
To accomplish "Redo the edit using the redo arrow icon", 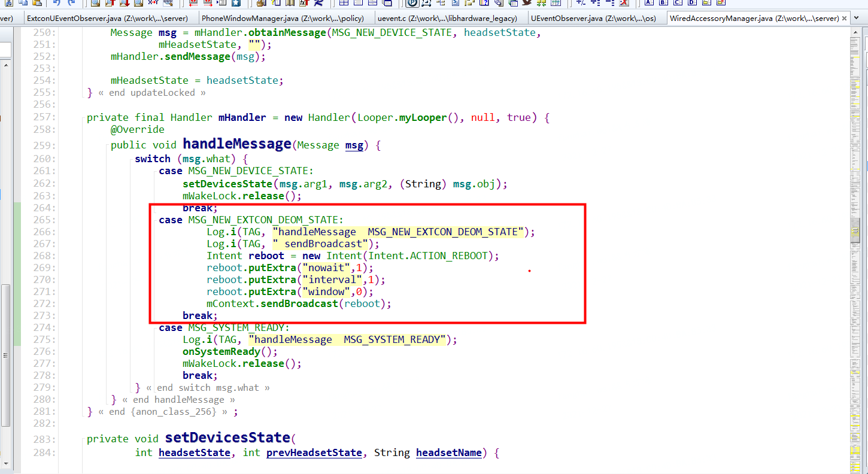I will [x=71, y=4].
